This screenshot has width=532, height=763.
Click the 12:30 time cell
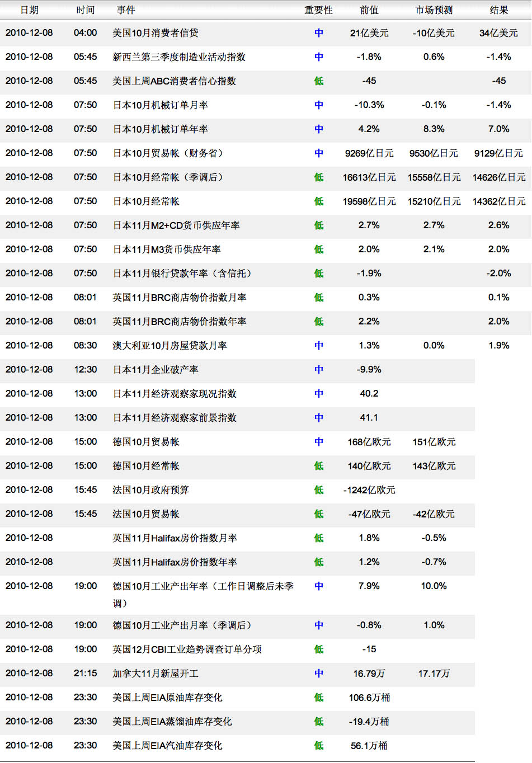click(86, 370)
